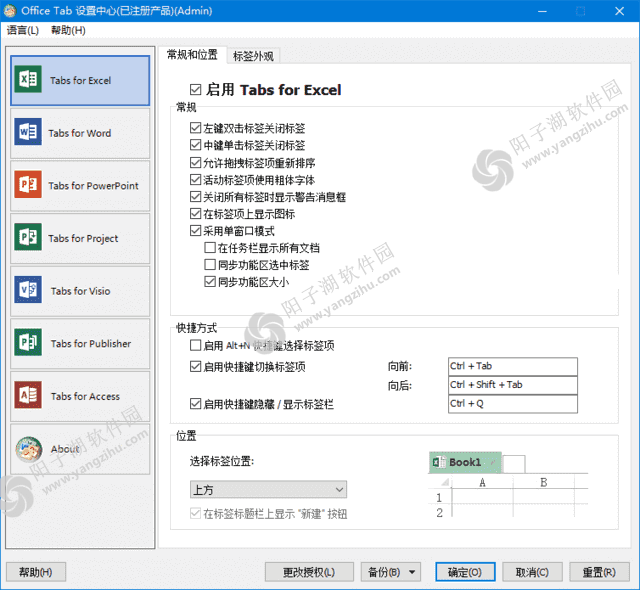Viewport: 640px width, 590px height.
Task: Click row 1 header in preview
Action: pos(439,497)
